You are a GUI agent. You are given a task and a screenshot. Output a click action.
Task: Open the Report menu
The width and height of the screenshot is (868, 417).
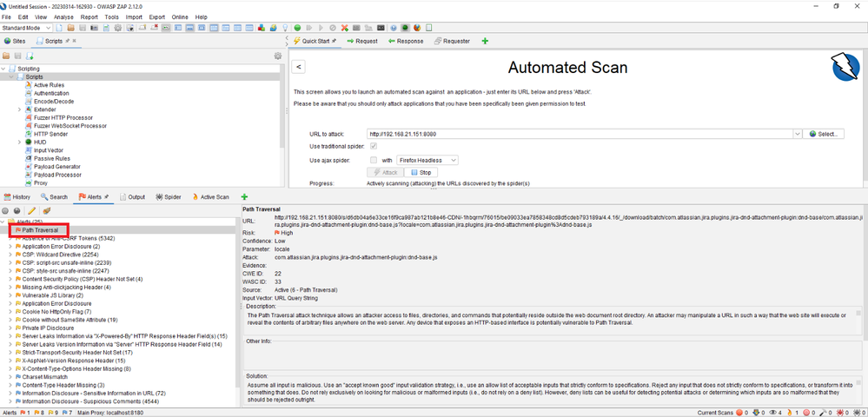tap(89, 17)
